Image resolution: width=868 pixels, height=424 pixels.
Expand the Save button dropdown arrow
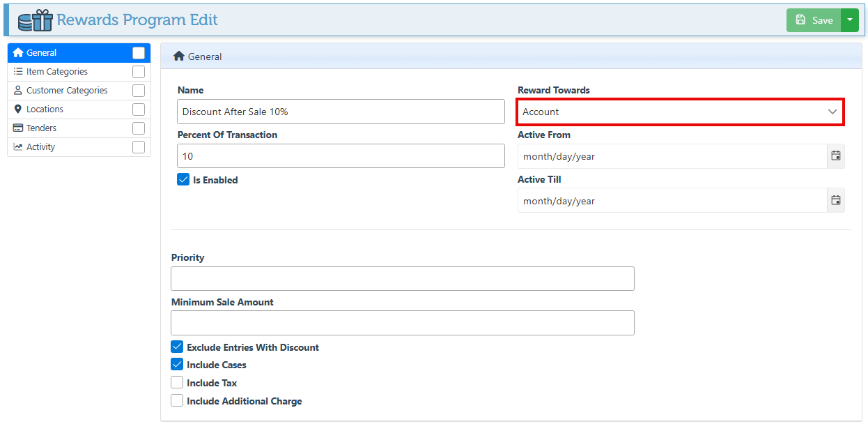(x=850, y=20)
